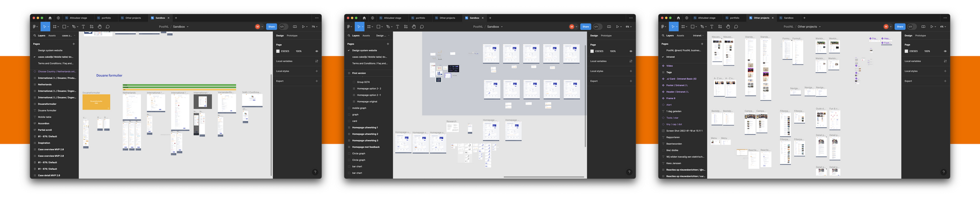Viewport: 980px width, 200px height.
Task: Open Resources tool in left window
Action: coord(91,27)
